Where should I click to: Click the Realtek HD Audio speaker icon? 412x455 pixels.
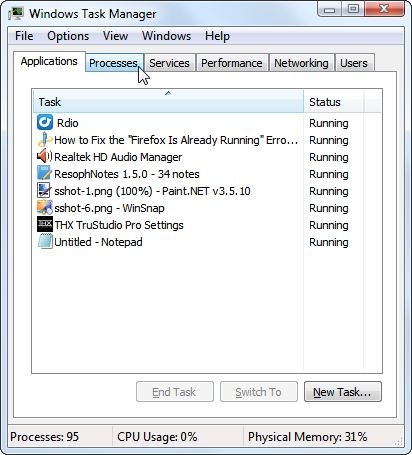pyautogui.click(x=45, y=156)
